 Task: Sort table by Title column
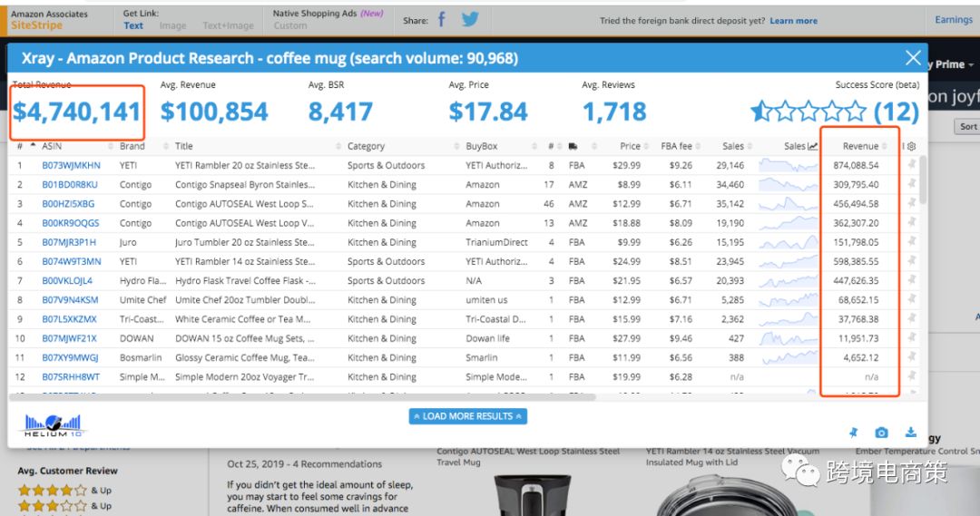click(x=183, y=146)
